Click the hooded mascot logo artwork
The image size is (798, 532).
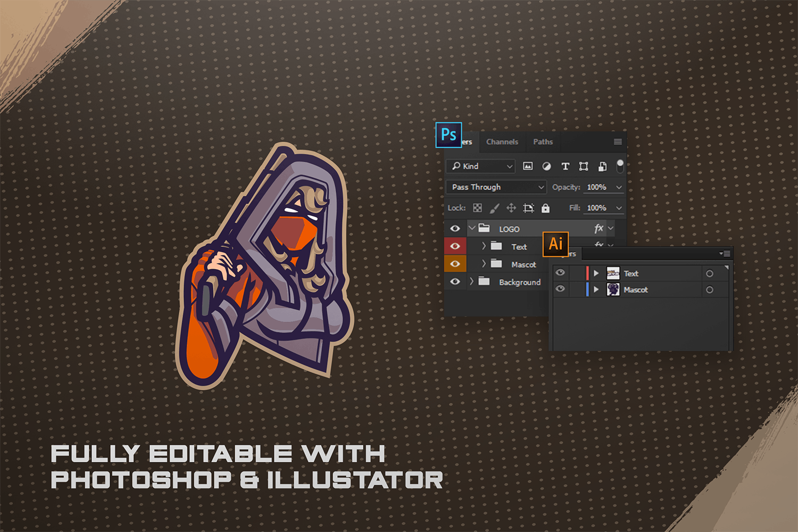(264, 266)
